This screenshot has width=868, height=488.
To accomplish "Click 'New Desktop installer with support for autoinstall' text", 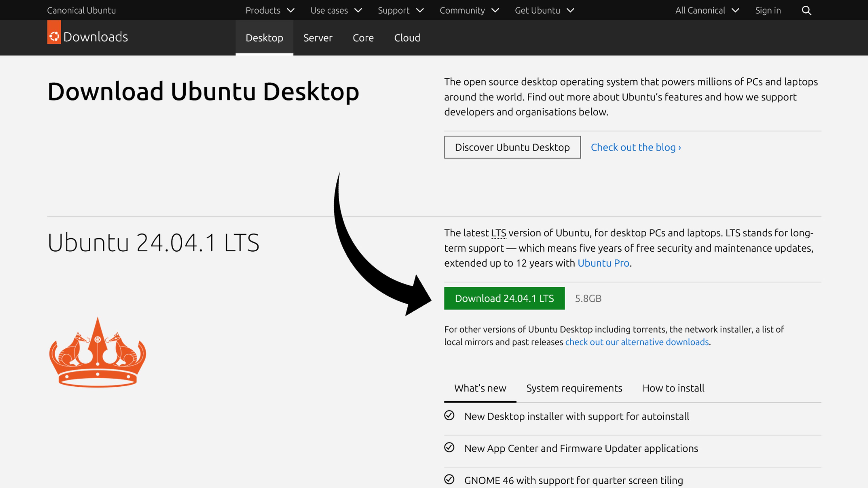I will click(577, 417).
